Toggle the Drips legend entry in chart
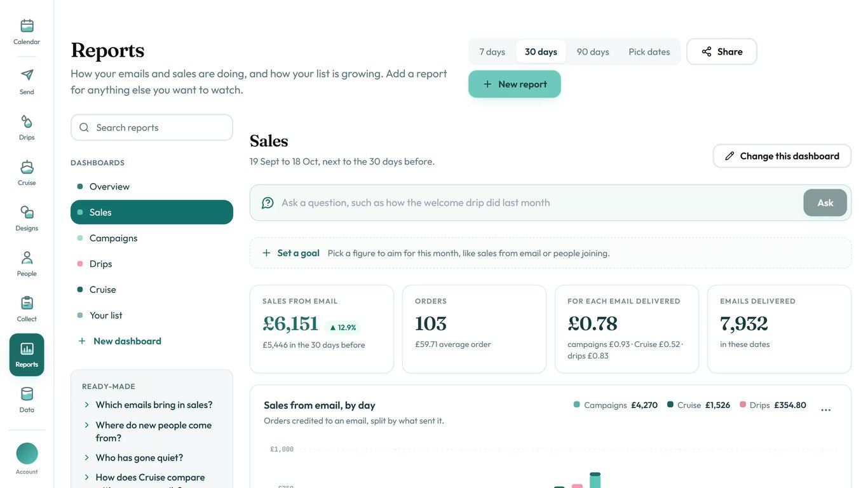The image size is (868, 488). point(773,405)
